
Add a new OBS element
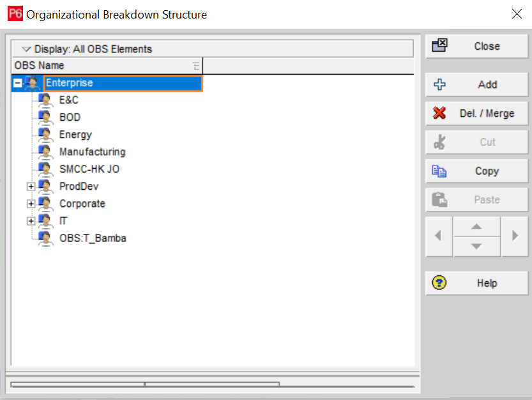coord(476,84)
